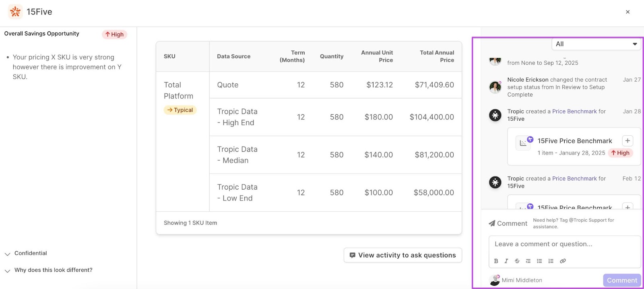Close the benchmark dialog with X
Viewport: 644px width, 289px height.
tap(627, 12)
